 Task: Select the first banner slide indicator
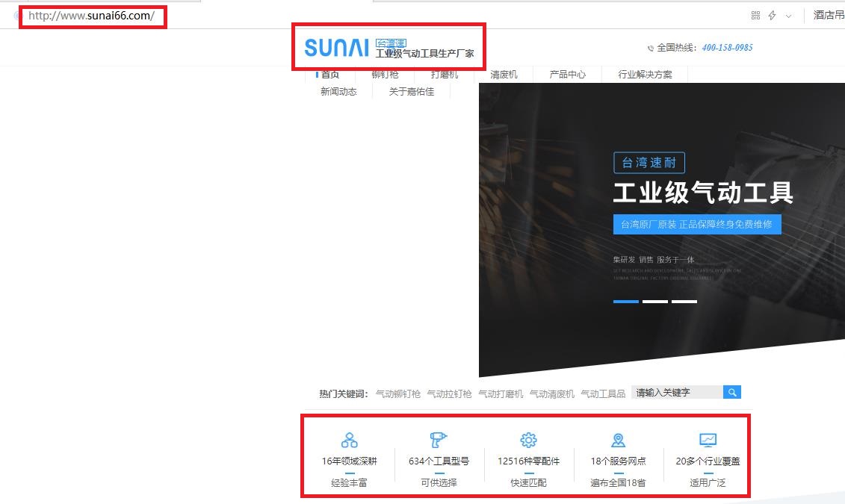click(626, 302)
